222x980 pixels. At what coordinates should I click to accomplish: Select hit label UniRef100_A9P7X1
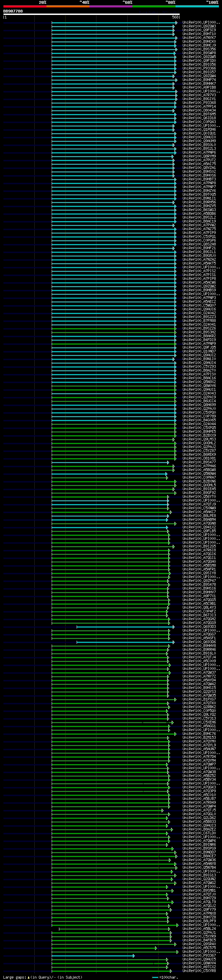[199, 596]
